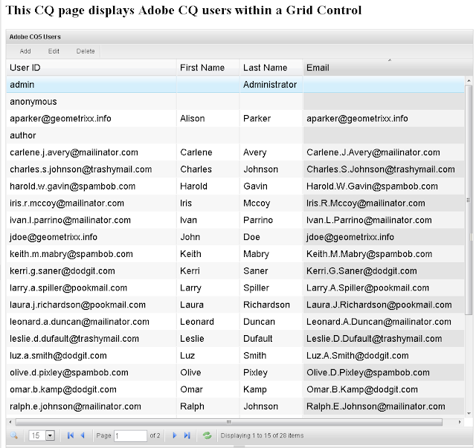Click the Edit button
Viewport: 476px width, 448px height.
click(54, 51)
